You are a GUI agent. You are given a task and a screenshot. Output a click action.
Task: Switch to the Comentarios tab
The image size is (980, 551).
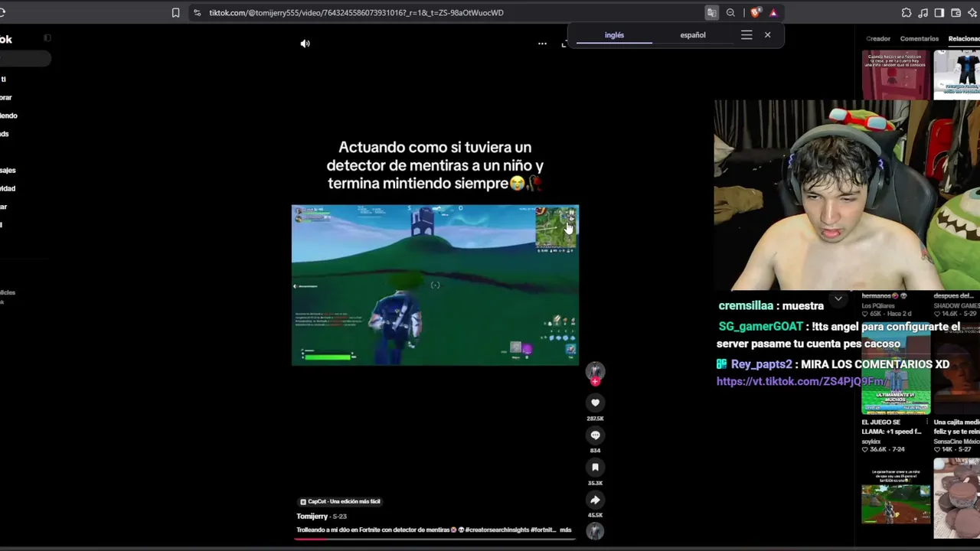920,38
